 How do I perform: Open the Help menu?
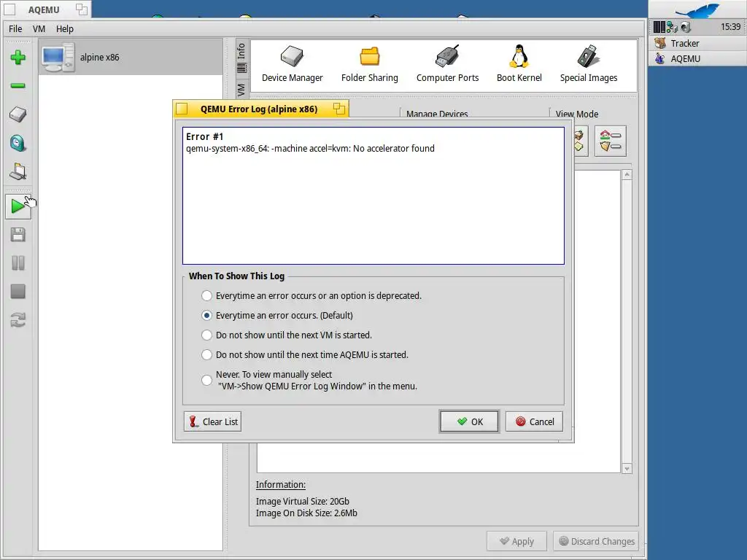(x=65, y=28)
